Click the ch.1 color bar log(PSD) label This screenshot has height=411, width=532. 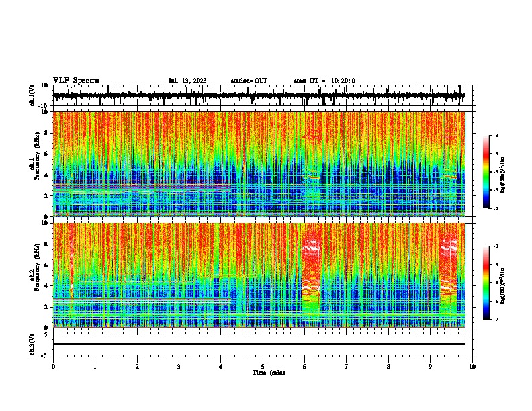click(503, 175)
